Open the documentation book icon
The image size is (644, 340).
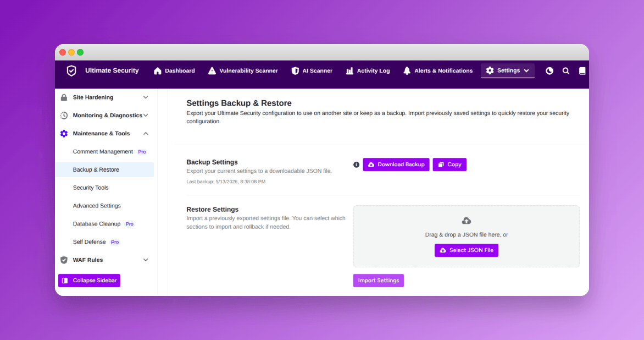coord(582,71)
